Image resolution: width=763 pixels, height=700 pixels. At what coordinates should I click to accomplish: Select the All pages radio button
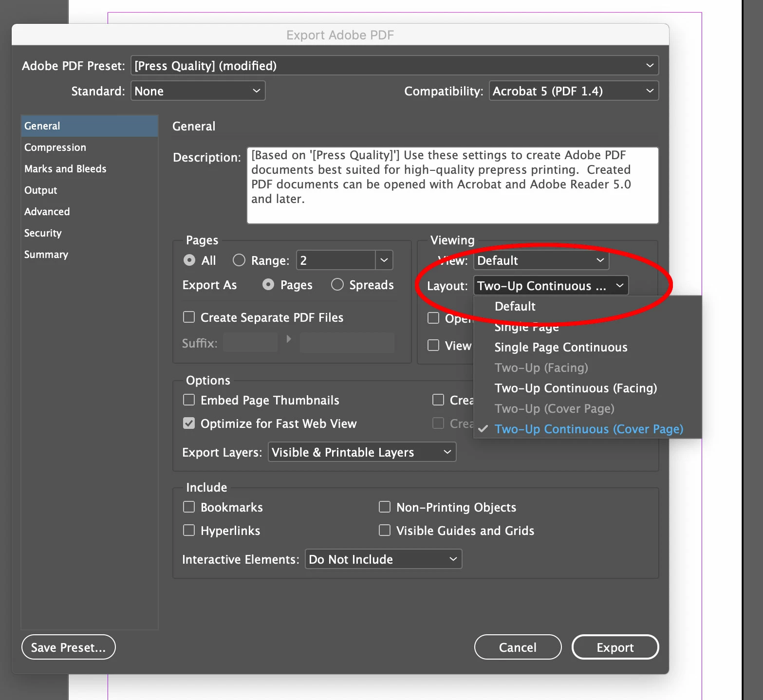[189, 260]
